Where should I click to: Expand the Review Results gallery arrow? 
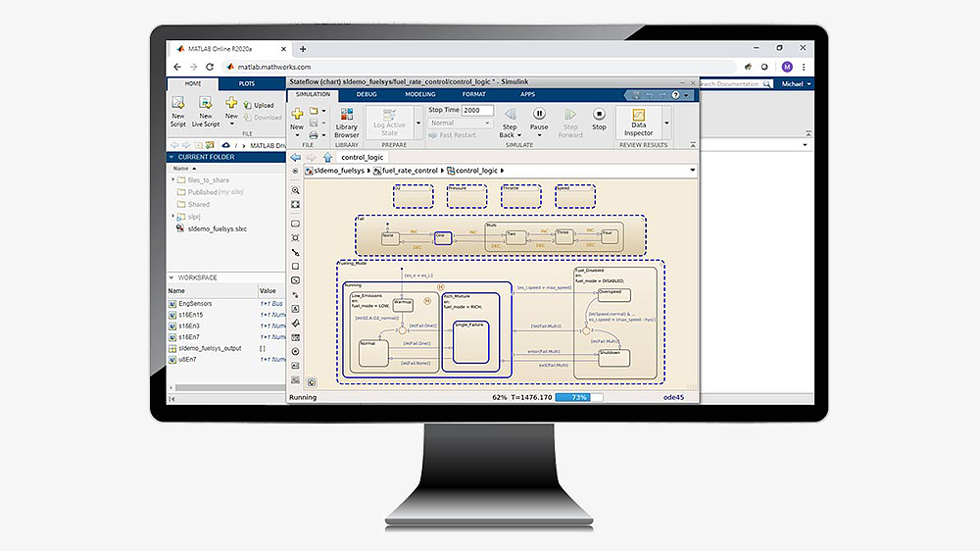[666, 124]
